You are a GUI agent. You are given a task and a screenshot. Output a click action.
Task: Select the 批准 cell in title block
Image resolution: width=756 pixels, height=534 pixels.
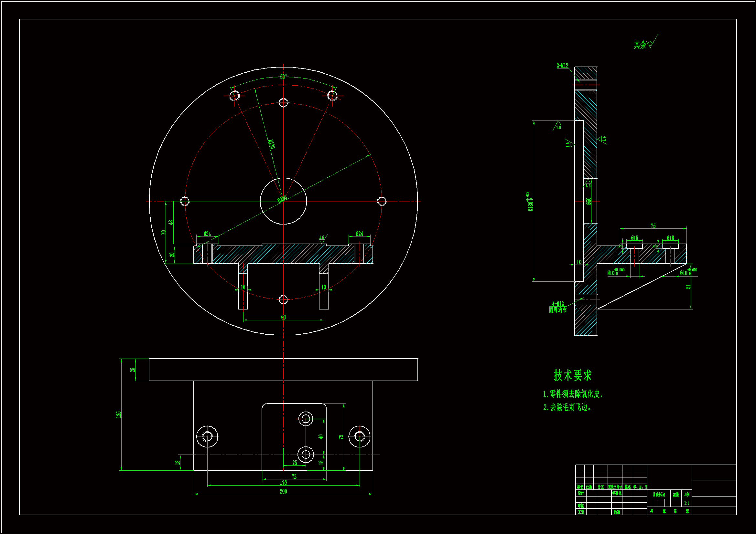click(617, 512)
